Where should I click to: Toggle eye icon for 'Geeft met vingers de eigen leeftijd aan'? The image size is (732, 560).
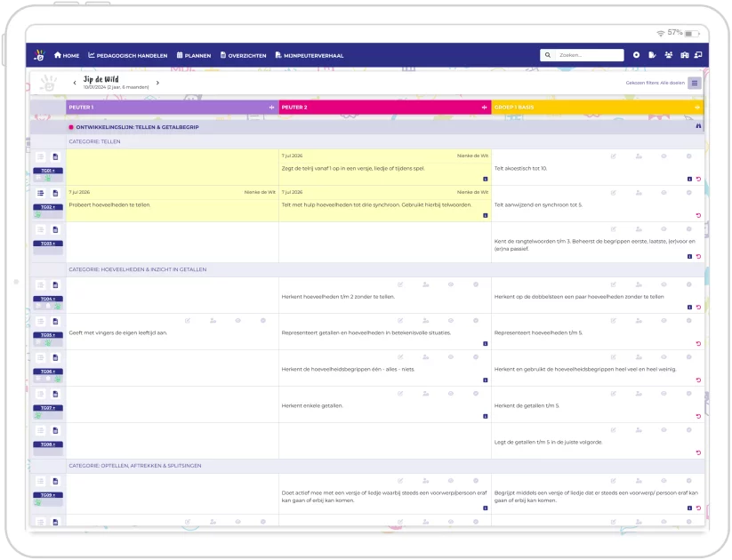(x=238, y=321)
